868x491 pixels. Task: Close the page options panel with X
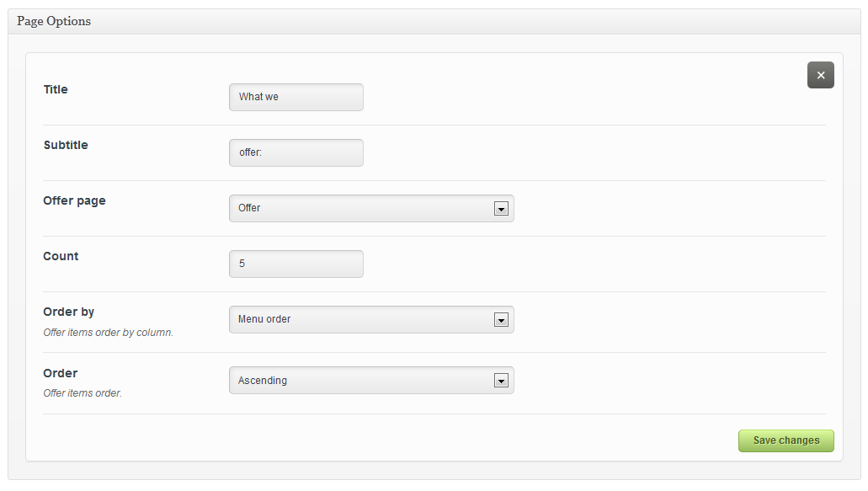[x=820, y=75]
